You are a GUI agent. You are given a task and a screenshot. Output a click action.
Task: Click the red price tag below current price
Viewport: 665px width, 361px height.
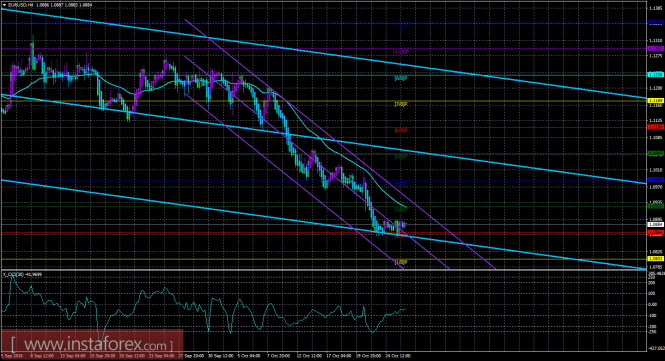point(656,232)
